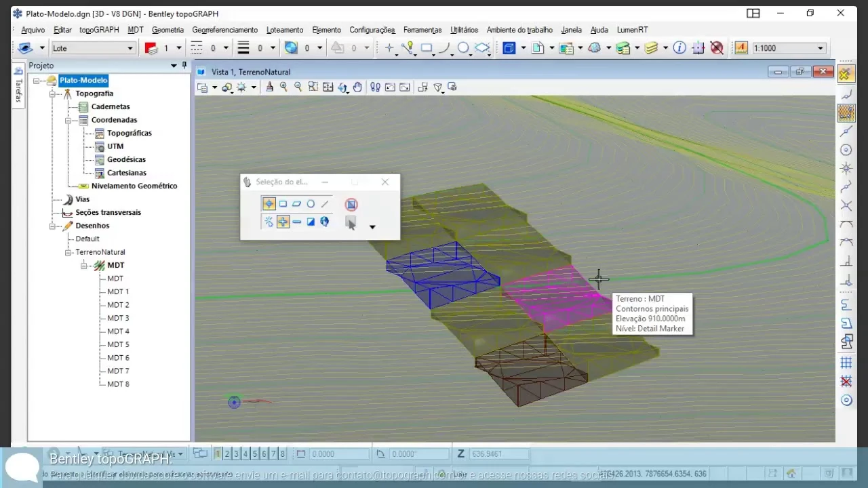Click the Place SmartLine tool icon
The image size is (868, 488).
[408, 48]
